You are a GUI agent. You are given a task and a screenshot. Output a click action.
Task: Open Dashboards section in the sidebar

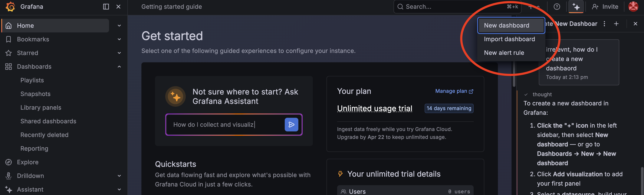(34, 67)
